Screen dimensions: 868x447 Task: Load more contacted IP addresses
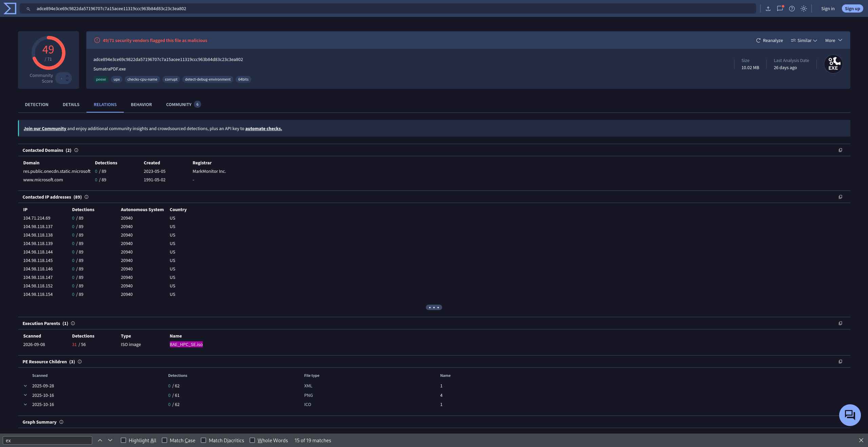tap(434, 307)
